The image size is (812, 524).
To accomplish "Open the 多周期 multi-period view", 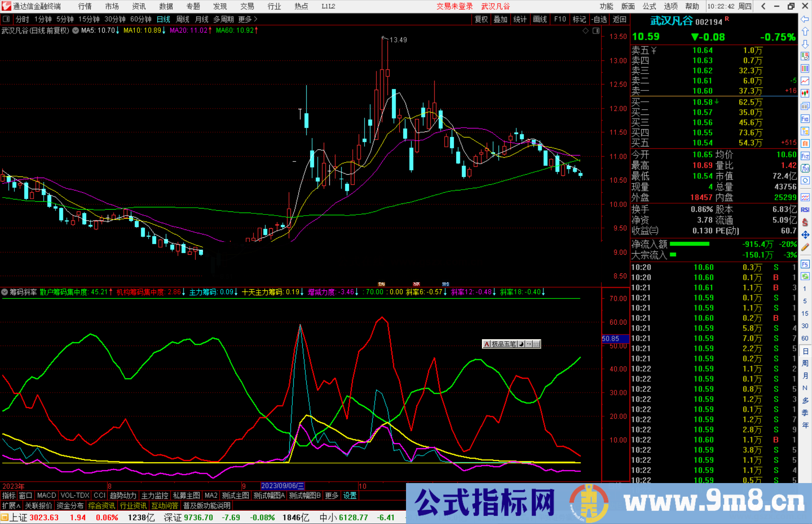I will pos(224,19).
